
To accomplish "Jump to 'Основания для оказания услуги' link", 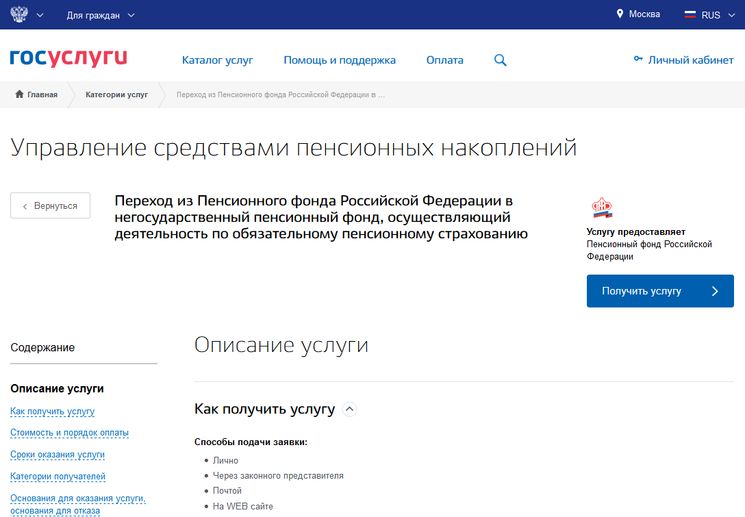I will click(x=78, y=504).
